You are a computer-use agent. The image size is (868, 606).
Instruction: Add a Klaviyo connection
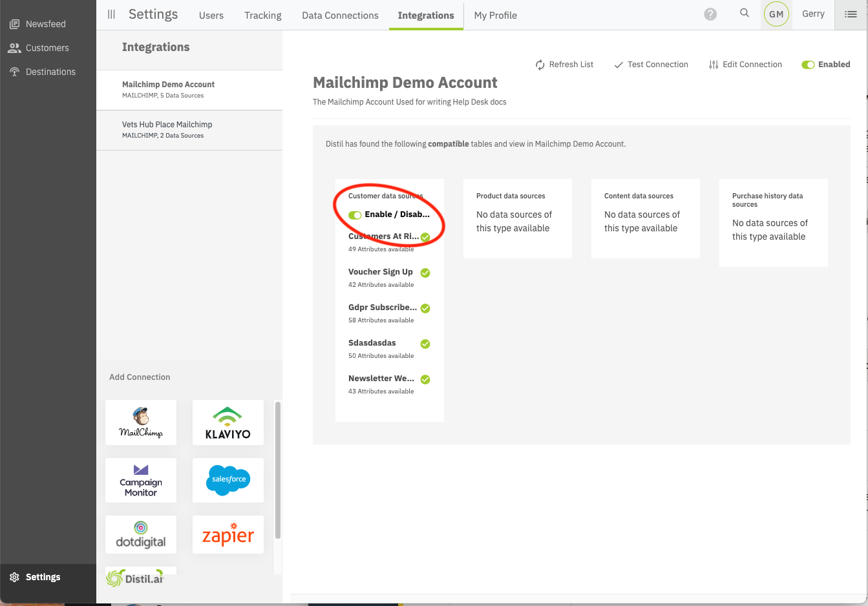(228, 423)
